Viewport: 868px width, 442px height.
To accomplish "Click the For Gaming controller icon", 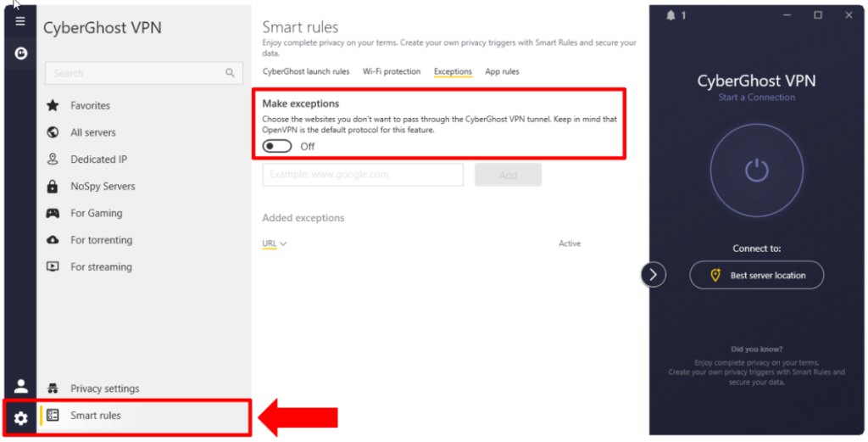I will (x=53, y=213).
